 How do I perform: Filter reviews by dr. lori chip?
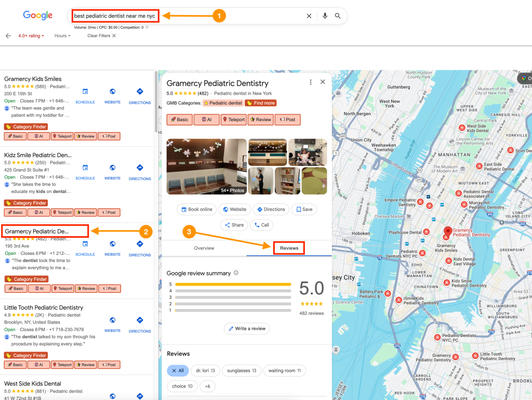[205, 371]
